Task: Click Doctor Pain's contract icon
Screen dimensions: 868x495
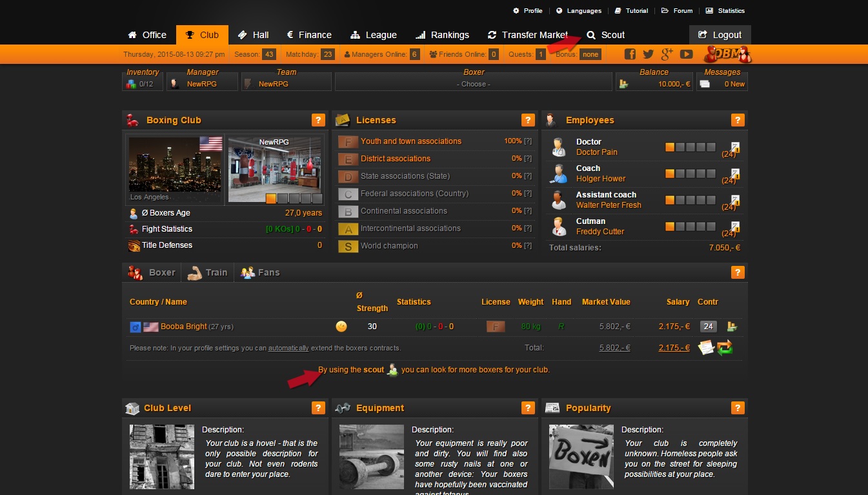Action: pyautogui.click(x=735, y=147)
